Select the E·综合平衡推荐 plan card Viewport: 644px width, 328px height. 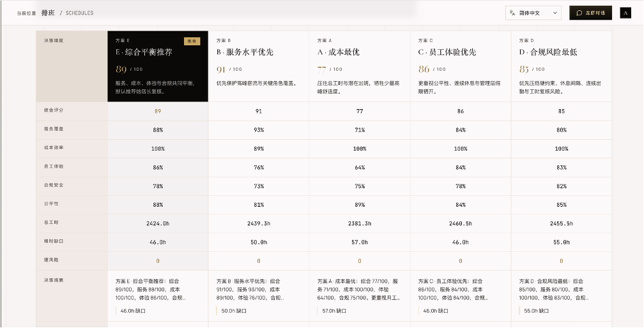pos(158,66)
